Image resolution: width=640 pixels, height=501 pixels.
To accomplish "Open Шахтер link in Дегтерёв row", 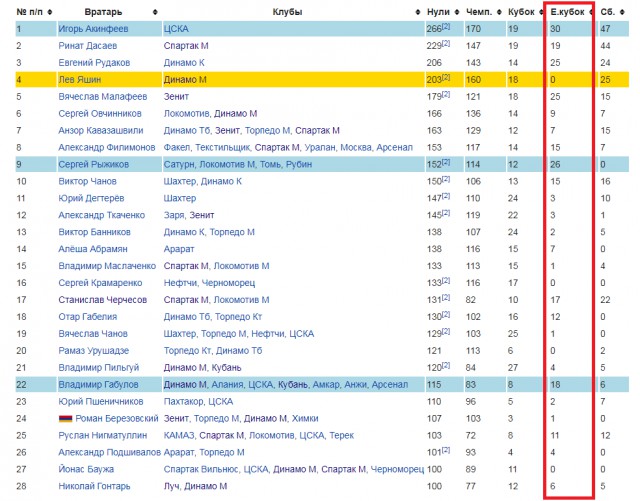I will point(180,198).
